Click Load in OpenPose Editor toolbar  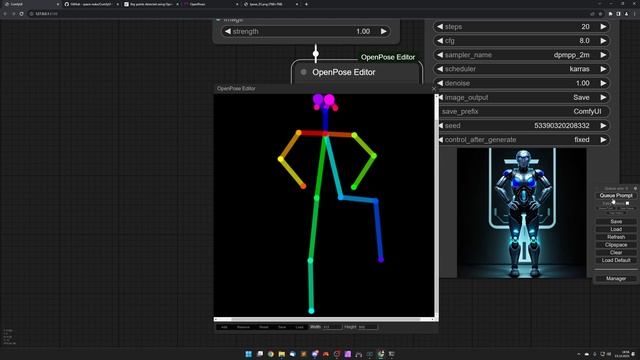[x=300, y=327]
